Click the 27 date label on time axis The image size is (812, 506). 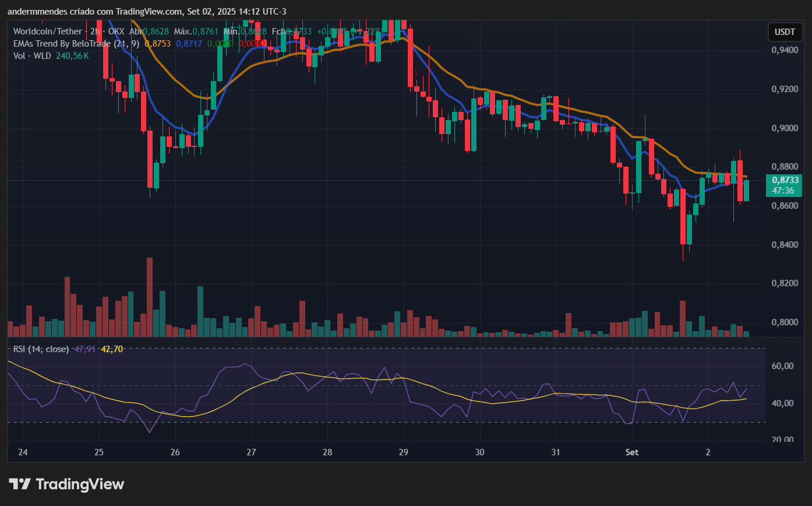[x=251, y=452]
